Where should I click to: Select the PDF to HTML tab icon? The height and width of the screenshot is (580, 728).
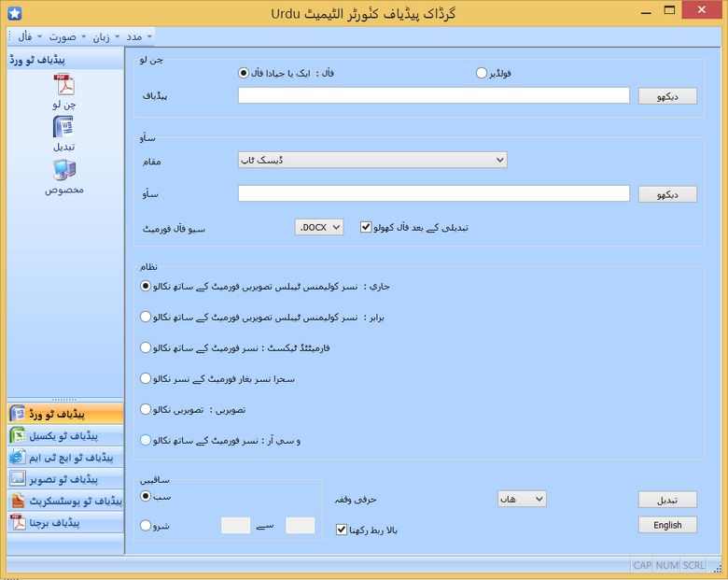[x=18, y=457]
